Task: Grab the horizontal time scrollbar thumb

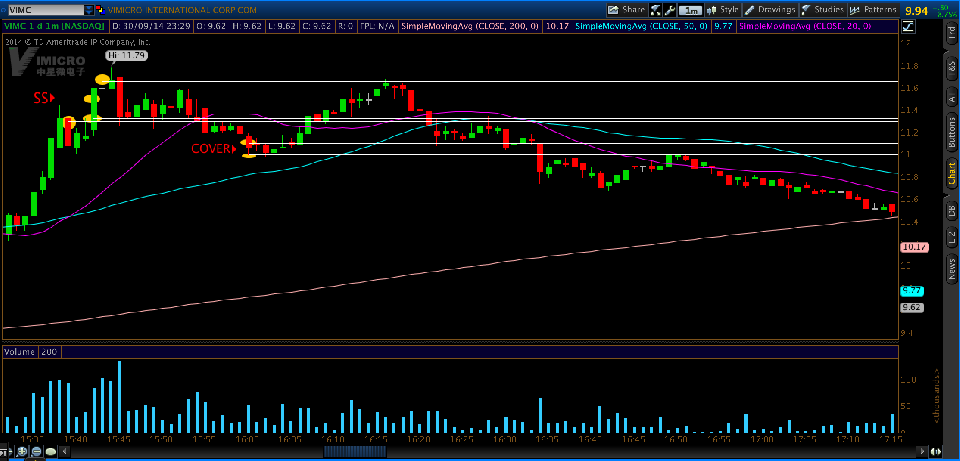Action: (x=355, y=452)
